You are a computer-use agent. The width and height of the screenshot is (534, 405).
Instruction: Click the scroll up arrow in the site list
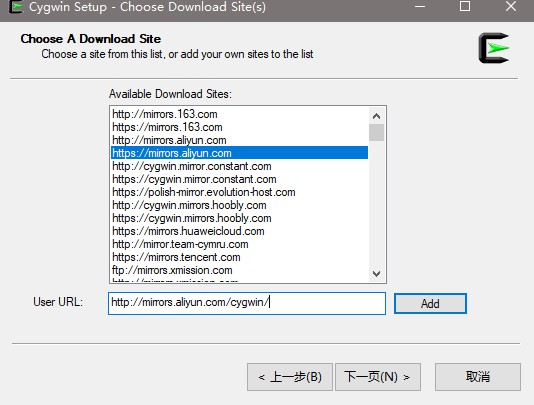pos(376,116)
